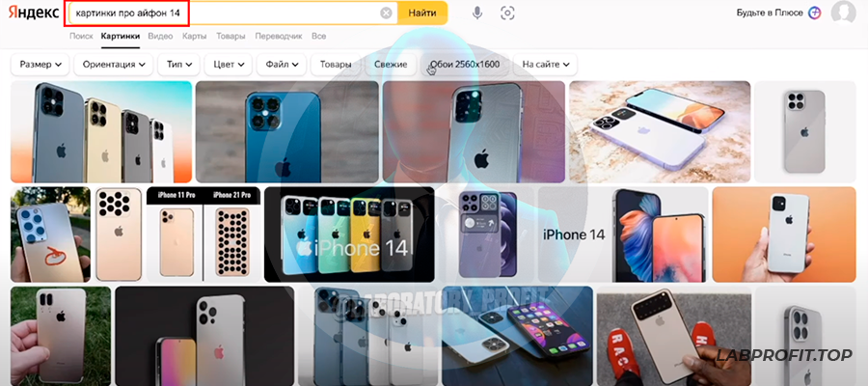This screenshot has height=386, width=868.
Task: Click the Найти search button
Action: 422,13
